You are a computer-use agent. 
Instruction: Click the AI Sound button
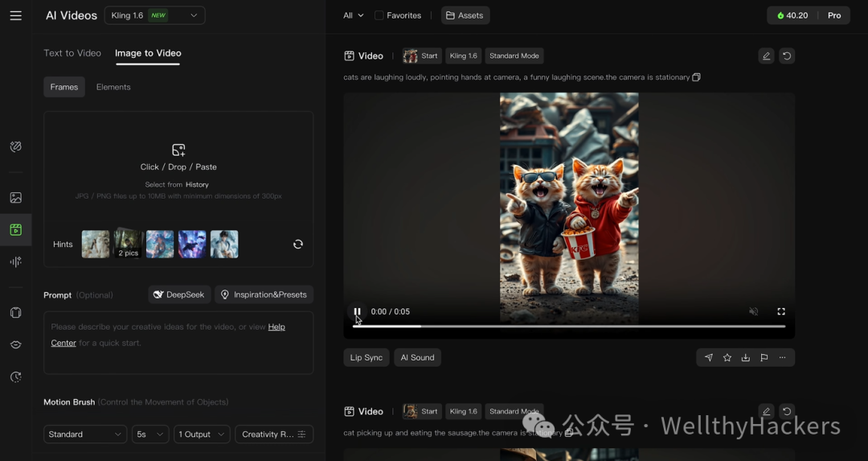(417, 357)
